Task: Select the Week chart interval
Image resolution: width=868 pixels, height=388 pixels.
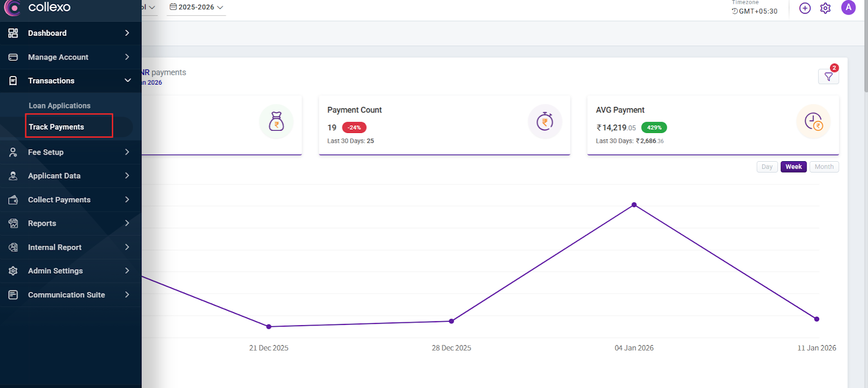Action: pos(793,167)
